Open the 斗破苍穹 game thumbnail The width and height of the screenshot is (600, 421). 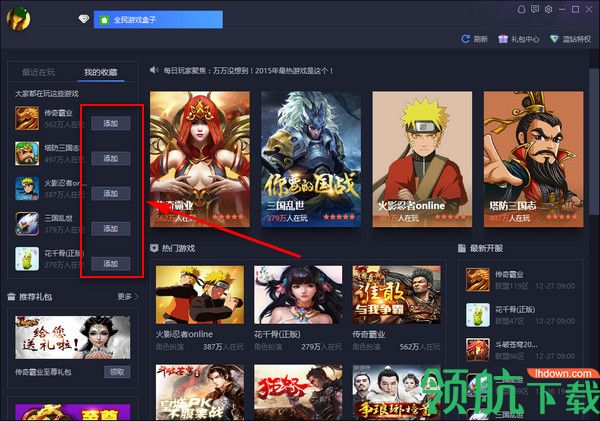200,393
